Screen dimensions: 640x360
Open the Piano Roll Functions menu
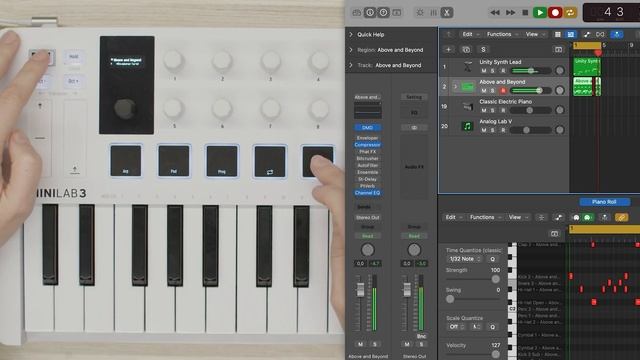click(x=485, y=218)
